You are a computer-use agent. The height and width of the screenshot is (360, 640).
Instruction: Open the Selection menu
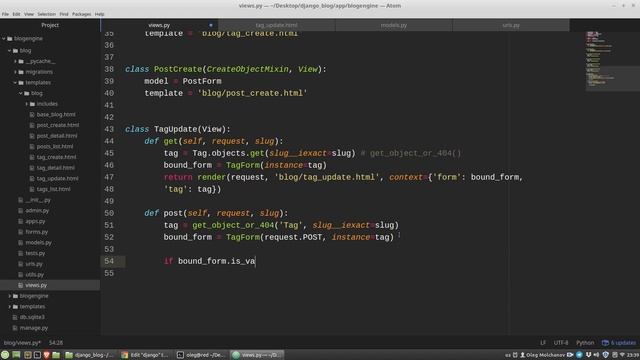[47, 14]
